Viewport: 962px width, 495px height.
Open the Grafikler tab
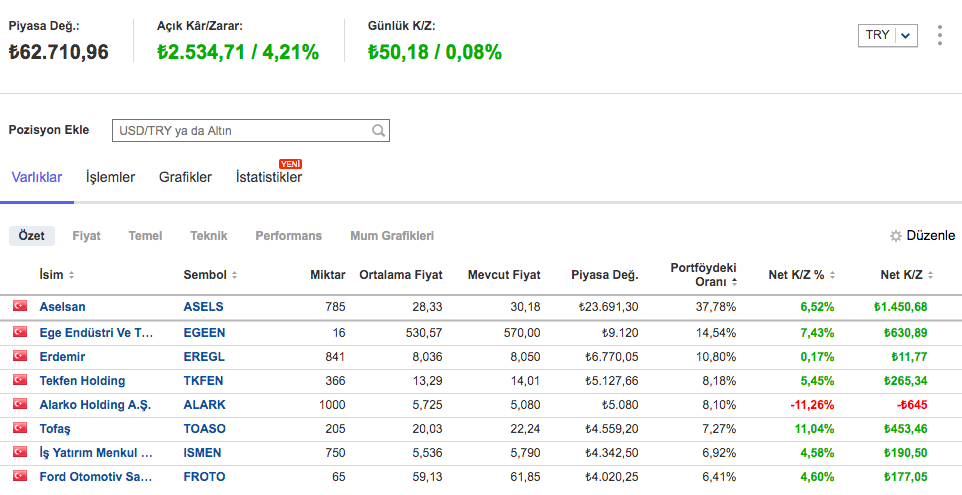pyautogui.click(x=185, y=177)
